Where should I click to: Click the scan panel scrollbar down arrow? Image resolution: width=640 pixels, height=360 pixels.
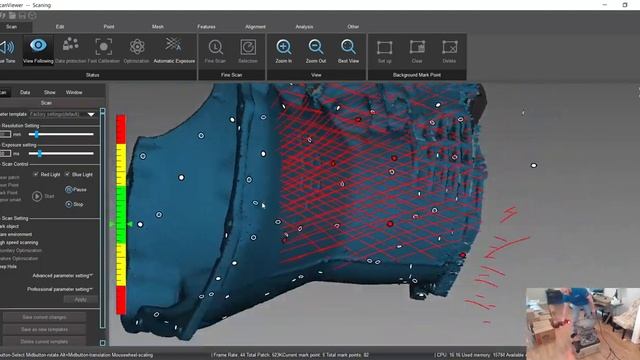(x=102, y=343)
